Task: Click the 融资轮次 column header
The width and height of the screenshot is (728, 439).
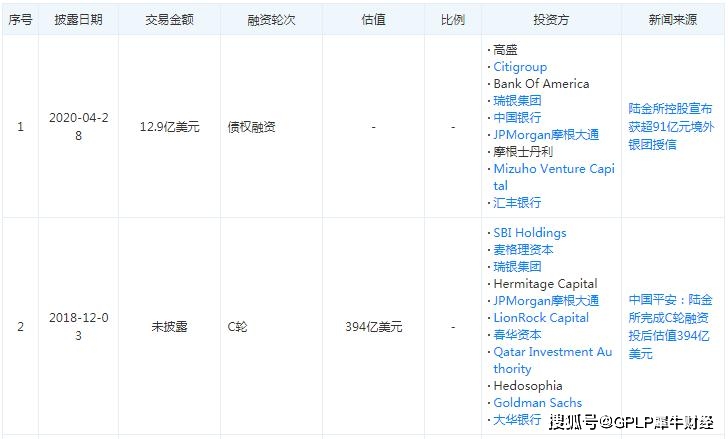Action: click(271, 19)
